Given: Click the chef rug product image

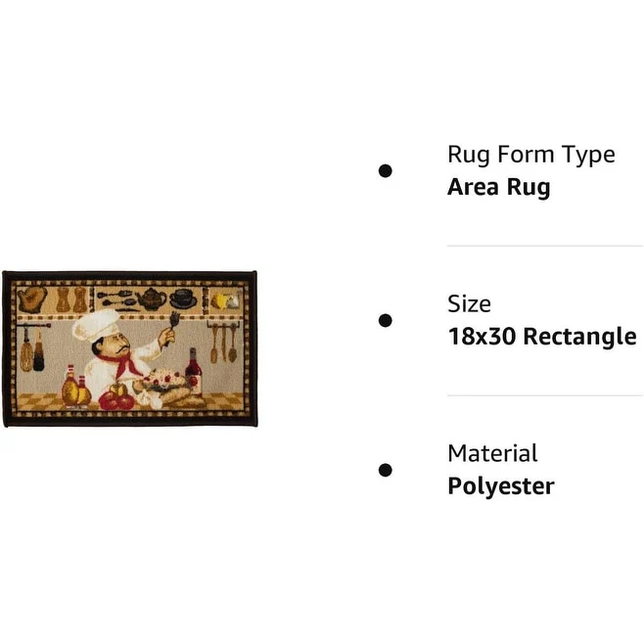Looking at the screenshot, I should point(130,348).
